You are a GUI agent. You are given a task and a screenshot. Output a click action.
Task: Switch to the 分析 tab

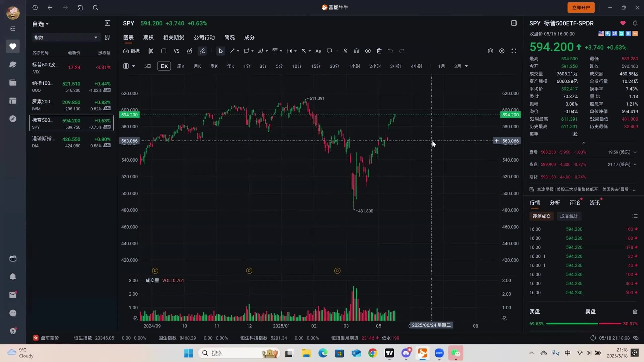pyautogui.click(x=555, y=203)
